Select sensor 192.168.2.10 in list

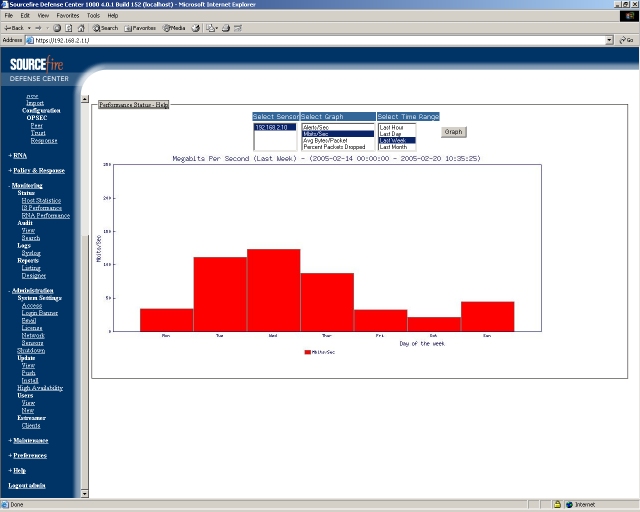(275, 127)
